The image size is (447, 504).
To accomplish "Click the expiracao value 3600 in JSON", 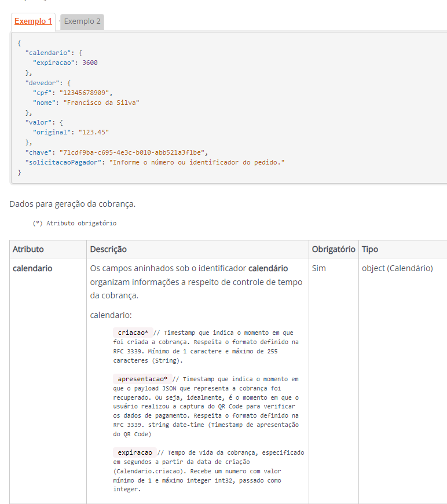I will (90, 63).
